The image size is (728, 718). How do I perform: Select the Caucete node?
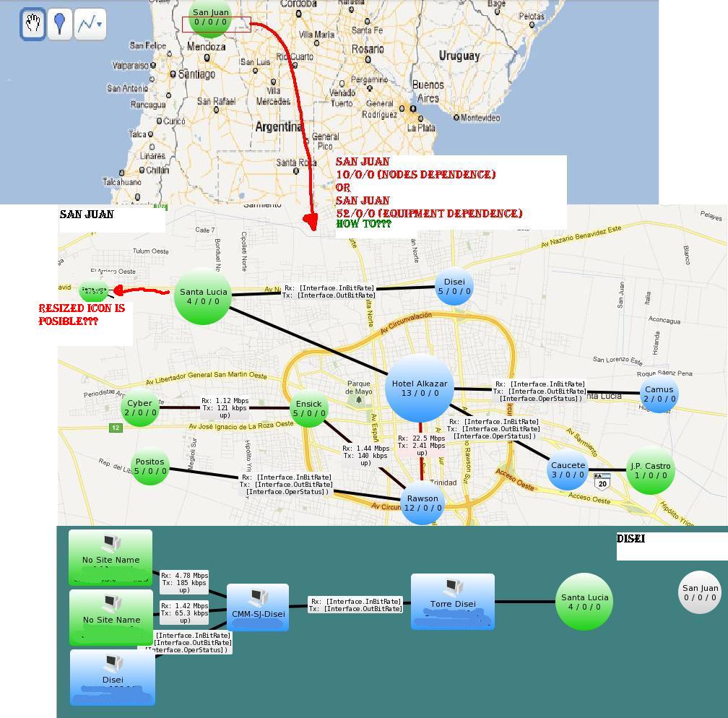pos(568,470)
